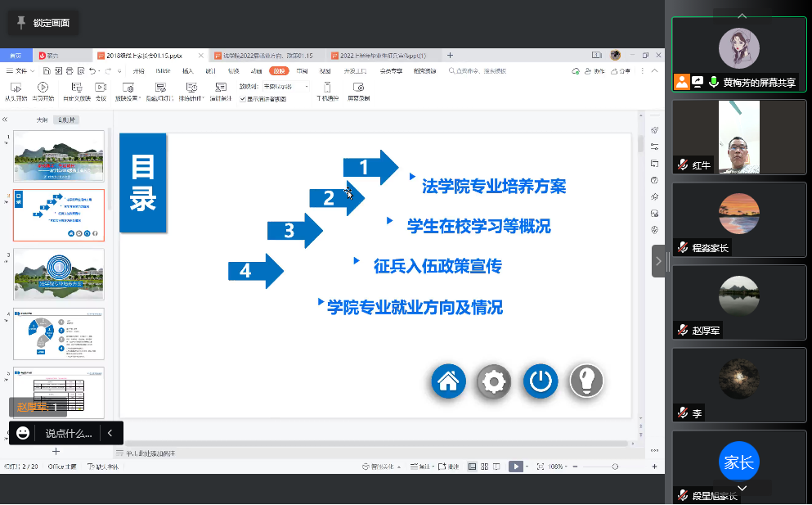
Task: Open the 插入 ribbon tab
Action: coord(188,71)
